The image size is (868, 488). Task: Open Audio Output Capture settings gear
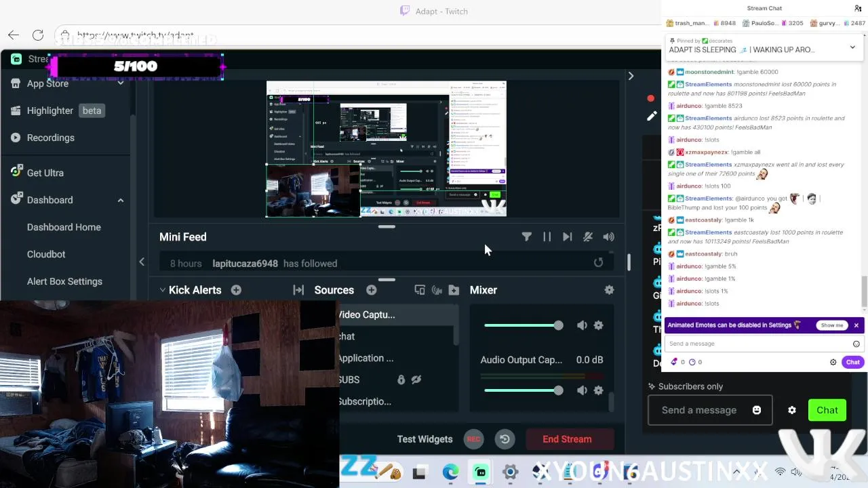point(598,390)
